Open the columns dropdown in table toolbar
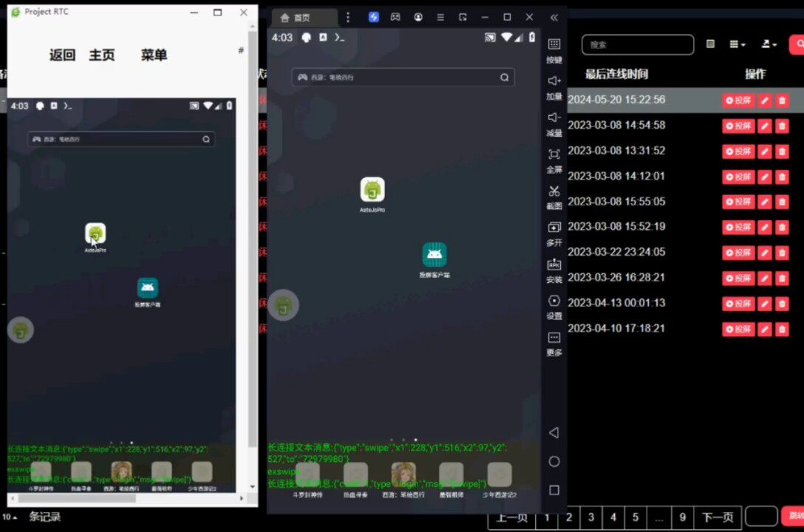Viewport: 804px width, 532px height. pyautogui.click(x=737, y=44)
